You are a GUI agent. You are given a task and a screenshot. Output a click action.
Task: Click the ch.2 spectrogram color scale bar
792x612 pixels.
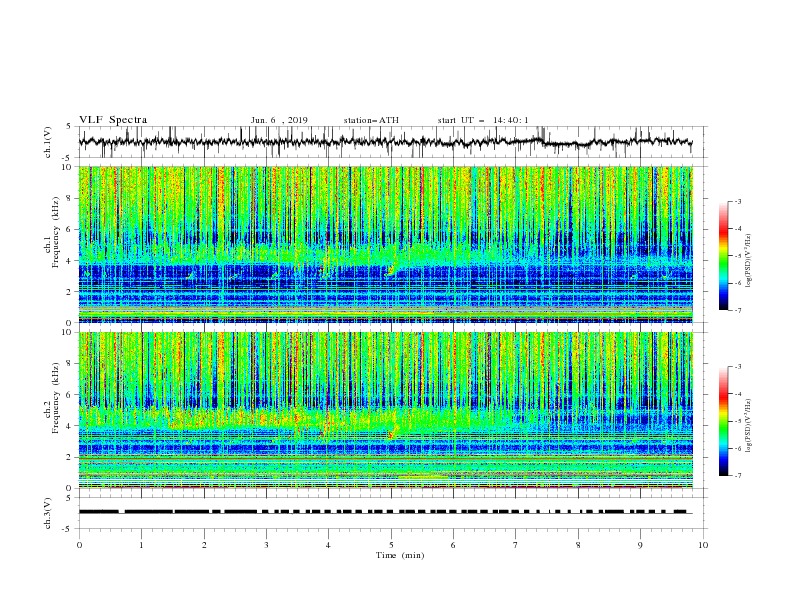[724, 421]
